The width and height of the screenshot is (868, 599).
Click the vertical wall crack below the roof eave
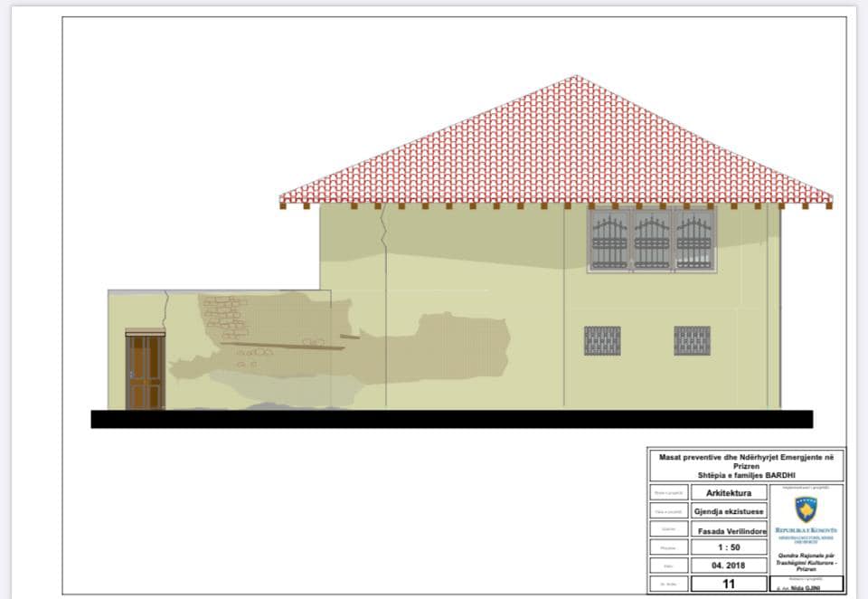(382, 230)
